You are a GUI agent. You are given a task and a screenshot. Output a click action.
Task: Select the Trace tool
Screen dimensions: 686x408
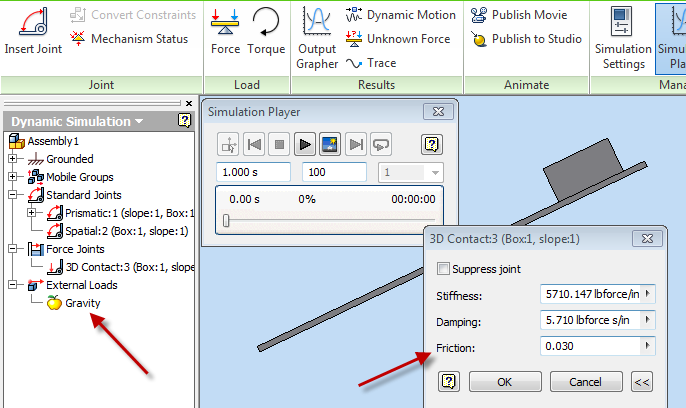pyautogui.click(x=371, y=63)
